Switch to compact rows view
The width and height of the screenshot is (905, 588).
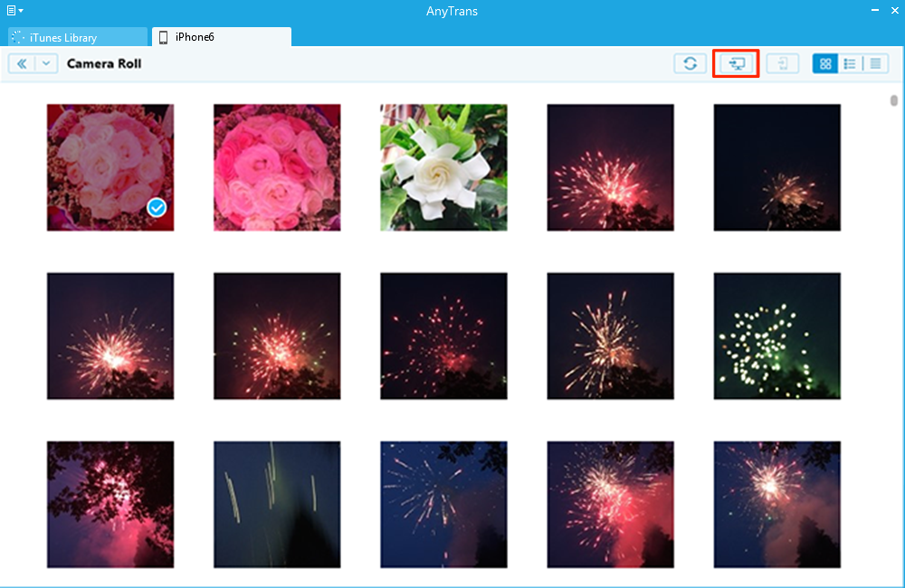[875, 63]
